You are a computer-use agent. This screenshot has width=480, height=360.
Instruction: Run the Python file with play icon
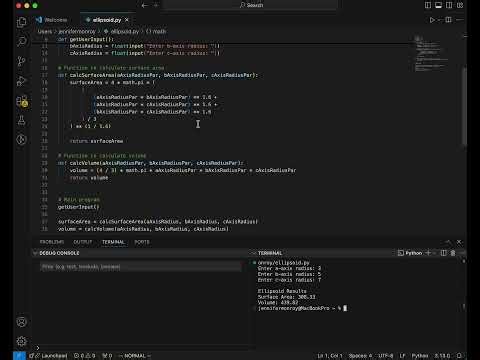click(x=432, y=20)
